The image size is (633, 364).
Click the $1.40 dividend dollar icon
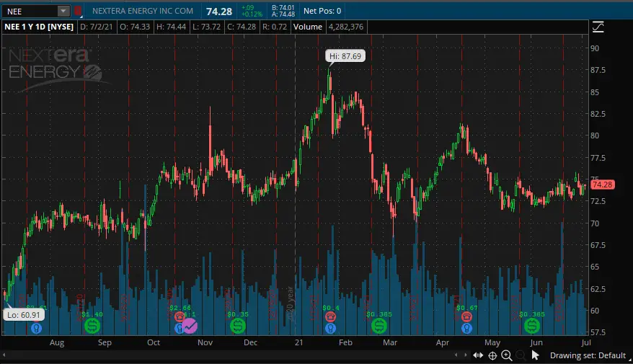click(92, 326)
